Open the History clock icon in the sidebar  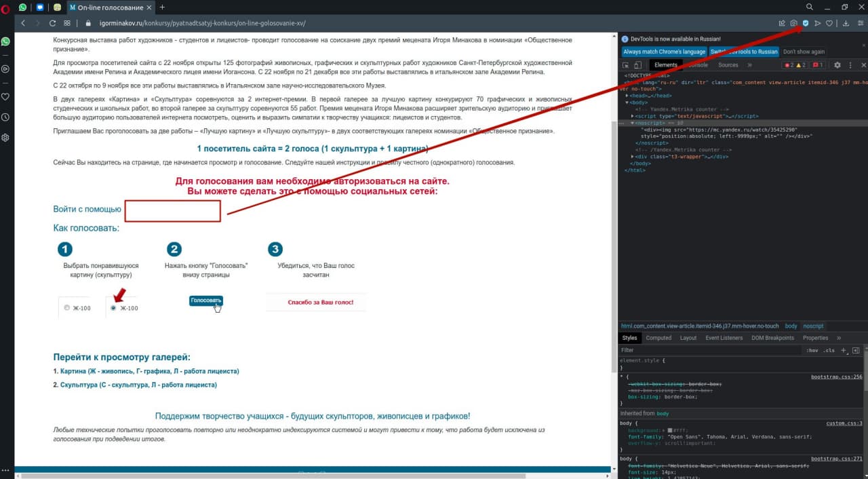(6, 117)
